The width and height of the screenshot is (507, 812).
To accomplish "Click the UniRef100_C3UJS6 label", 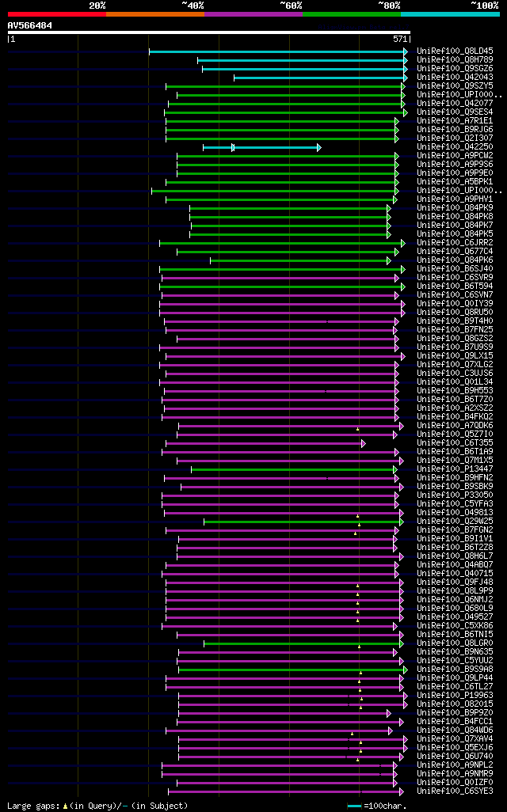I will tap(456, 373).
